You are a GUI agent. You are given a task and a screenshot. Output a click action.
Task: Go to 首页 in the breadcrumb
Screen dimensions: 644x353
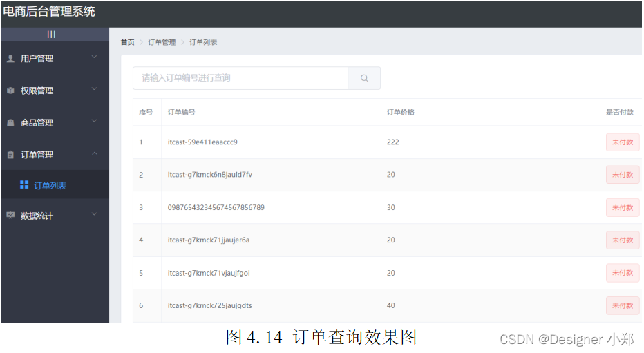127,42
